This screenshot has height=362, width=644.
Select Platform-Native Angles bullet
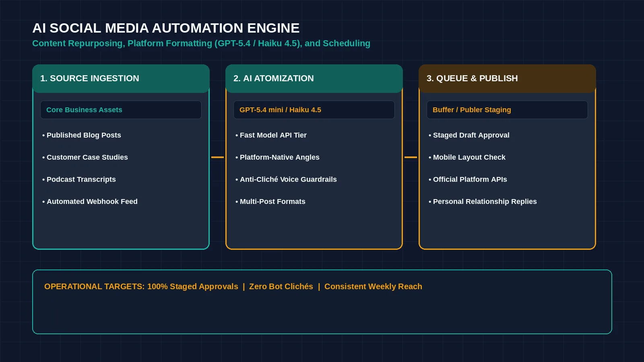click(x=277, y=157)
